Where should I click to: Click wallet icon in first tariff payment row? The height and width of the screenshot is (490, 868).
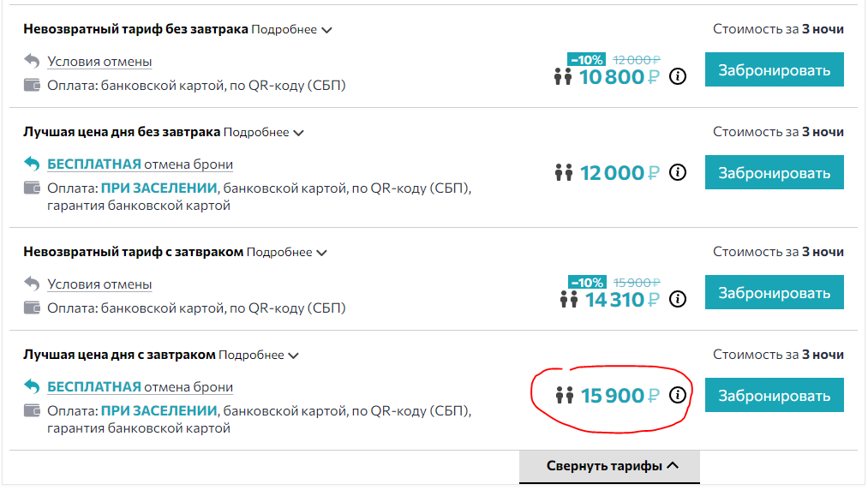32,86
